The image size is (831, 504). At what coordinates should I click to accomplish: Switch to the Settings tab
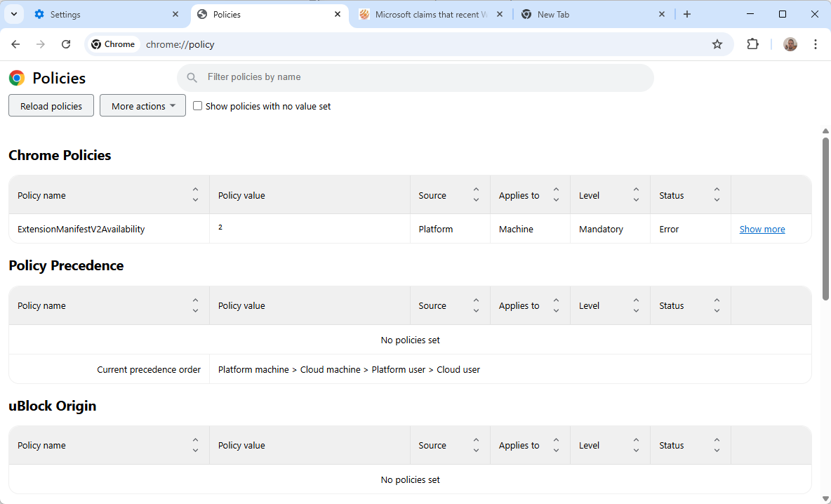[x=106, y=14]
